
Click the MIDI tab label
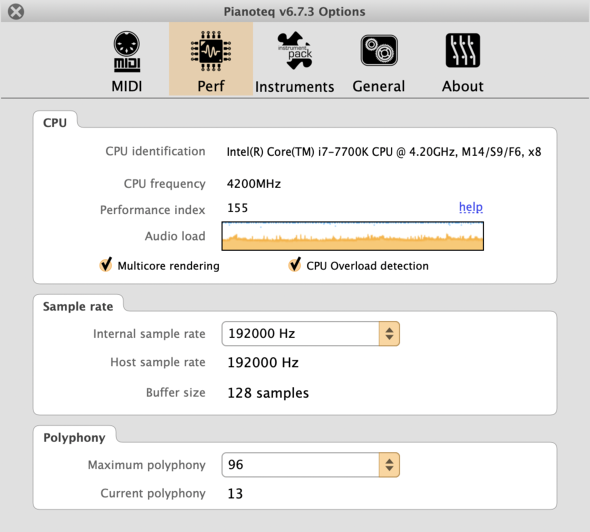click(127, 87)
